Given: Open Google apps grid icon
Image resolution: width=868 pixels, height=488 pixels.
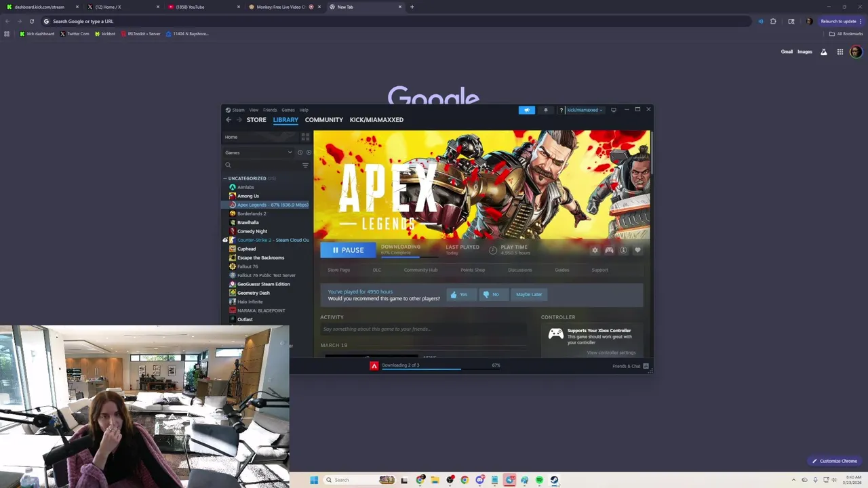Looking at the screenshot, I should point(840,52).
